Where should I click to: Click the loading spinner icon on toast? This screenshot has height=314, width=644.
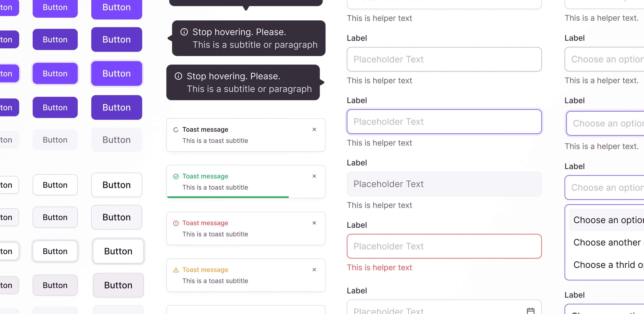point(176,129)
